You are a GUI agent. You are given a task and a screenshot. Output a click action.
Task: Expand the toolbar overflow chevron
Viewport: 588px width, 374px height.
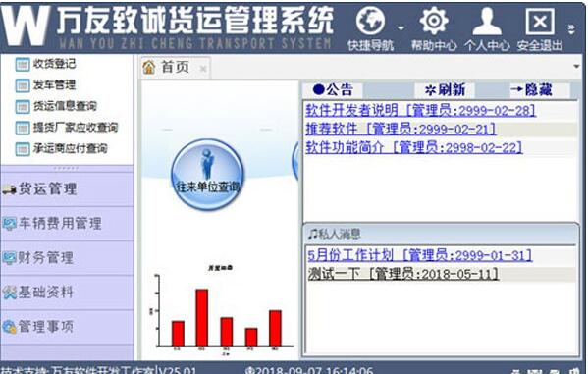click(571, 29)
